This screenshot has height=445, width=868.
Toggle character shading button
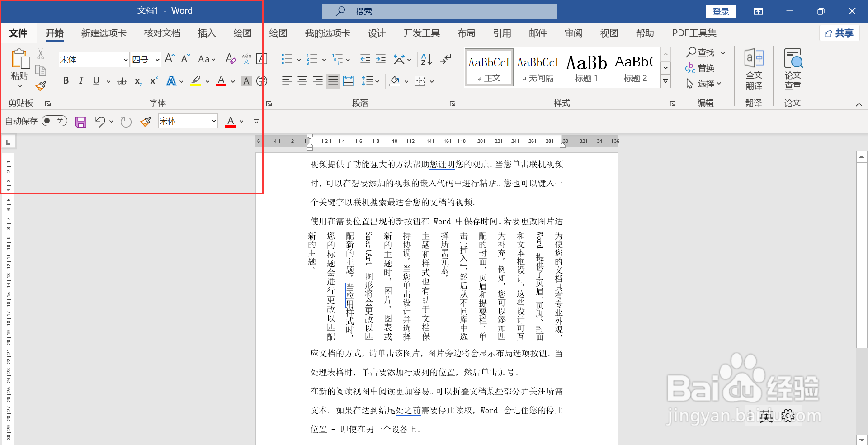coord(246,81)
